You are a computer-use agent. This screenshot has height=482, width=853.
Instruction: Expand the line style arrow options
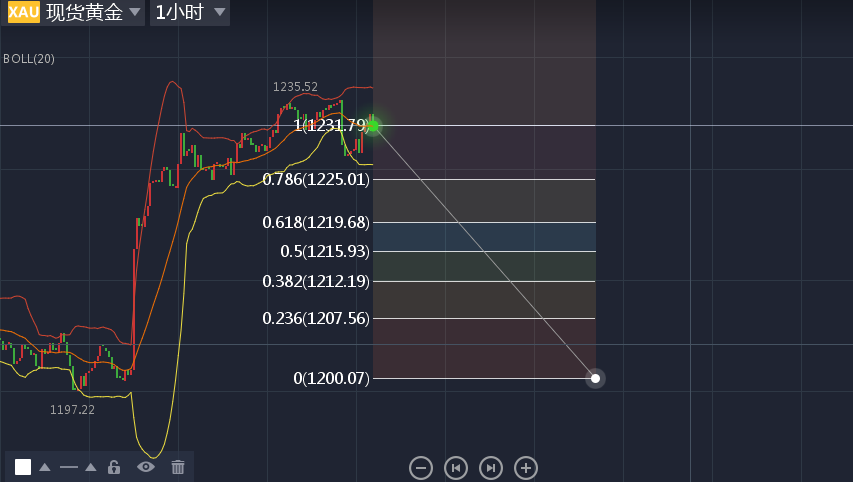(91, 467)
